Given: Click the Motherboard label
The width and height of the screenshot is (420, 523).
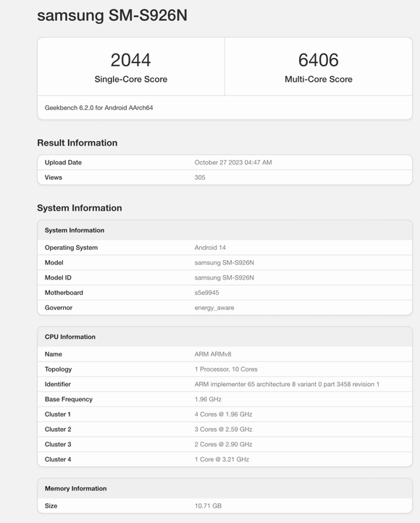Looking at the screenshot, I should point(64,293).
